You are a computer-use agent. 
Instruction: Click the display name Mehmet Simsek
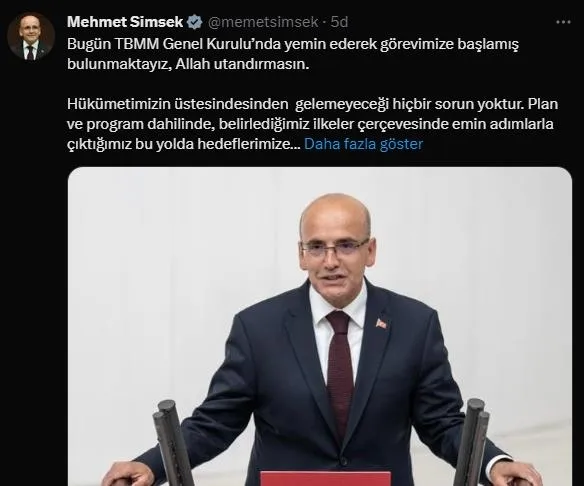pos(125,22)
